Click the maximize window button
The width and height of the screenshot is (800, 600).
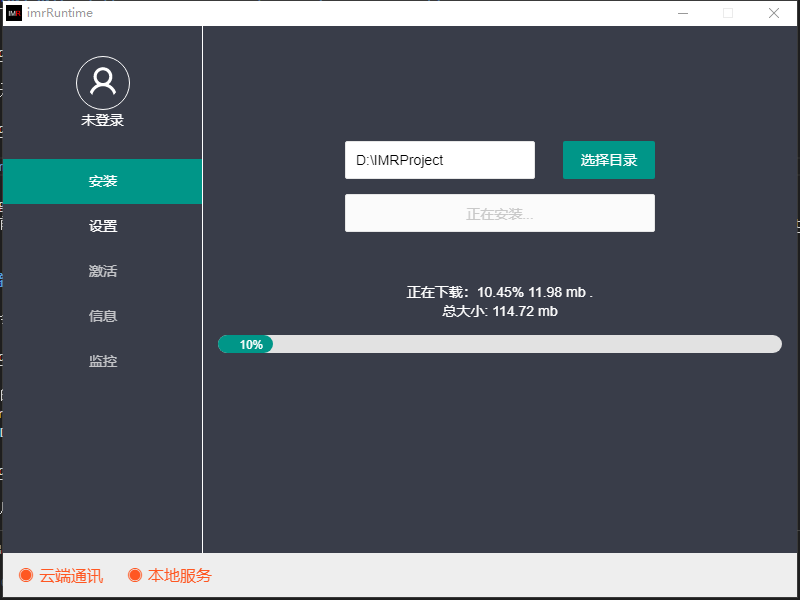click(x=728, y=13)
